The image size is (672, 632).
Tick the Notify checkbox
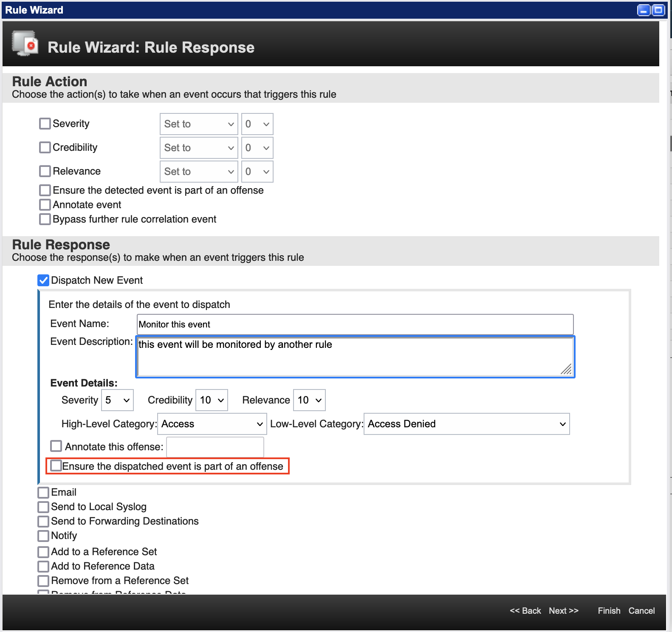[43, 536]
